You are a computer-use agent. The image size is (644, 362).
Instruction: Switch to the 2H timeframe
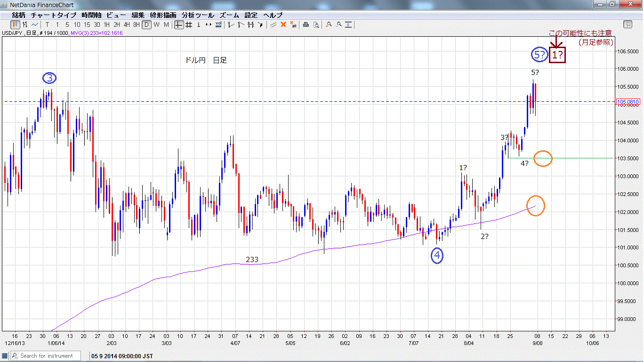[x=117, y=25]
